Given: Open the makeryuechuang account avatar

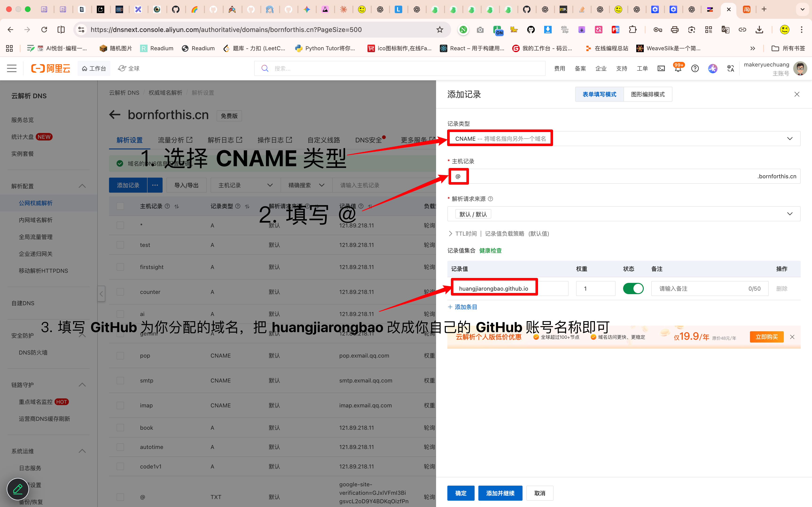Looking at the screenshot, I should (800, 68).
